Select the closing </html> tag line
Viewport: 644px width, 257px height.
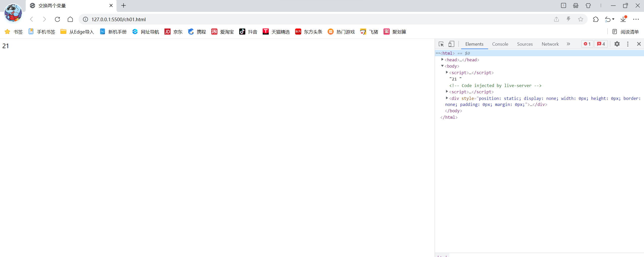click(449, 117)
